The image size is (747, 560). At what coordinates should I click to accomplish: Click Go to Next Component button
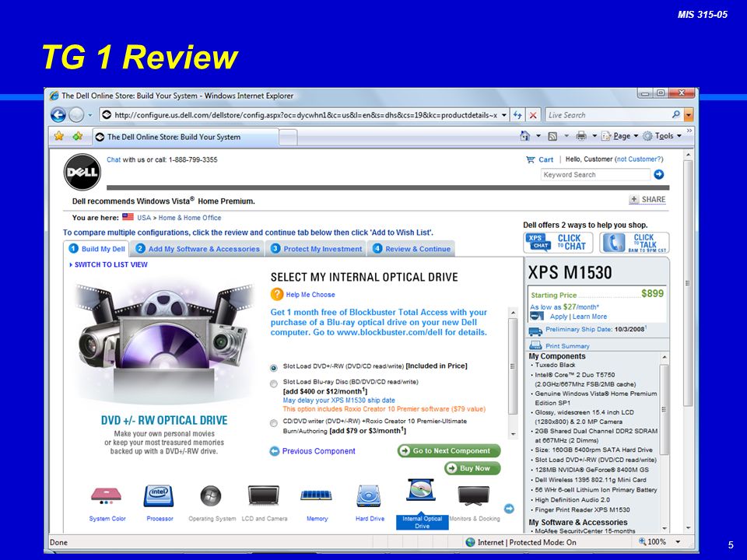coord(449,450)
